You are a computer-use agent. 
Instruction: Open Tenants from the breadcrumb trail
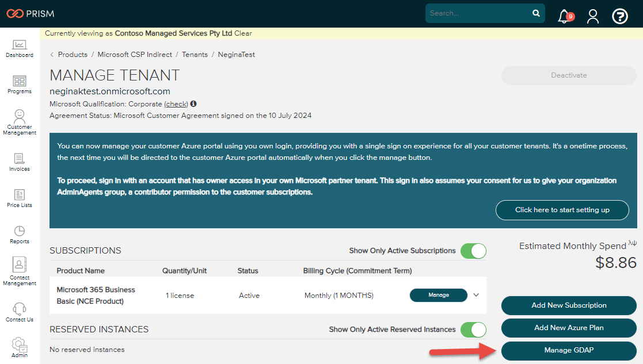coord(195,54)
